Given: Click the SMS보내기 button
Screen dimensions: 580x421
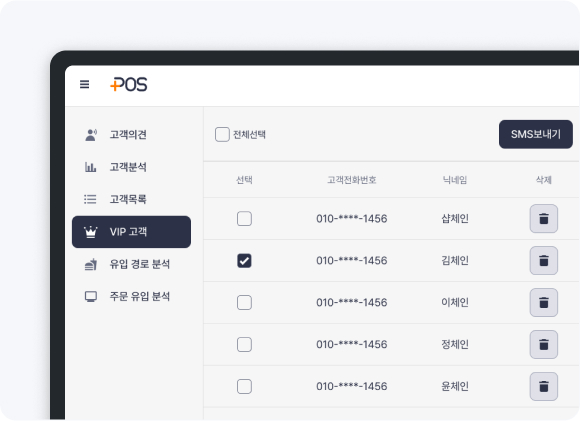Looking at the screenshot, I should click(536, 134).
